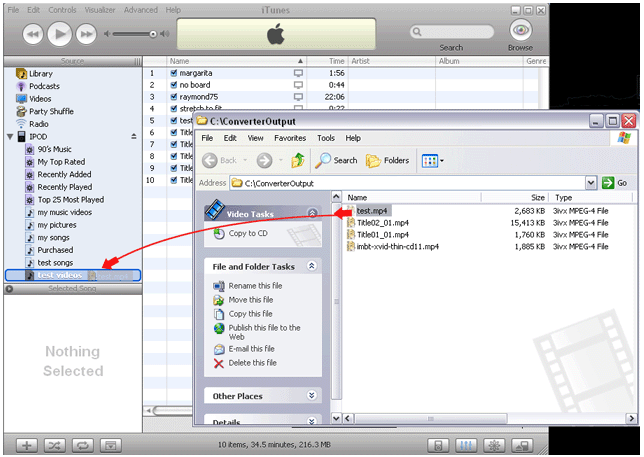The image size is (644, 457).
Task: Open the iTunes Visualizer menu
Action: pos(100,10)
